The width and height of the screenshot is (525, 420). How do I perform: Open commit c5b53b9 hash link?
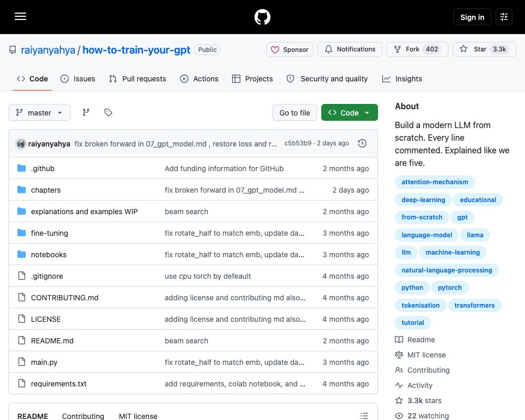click(298, 143)
